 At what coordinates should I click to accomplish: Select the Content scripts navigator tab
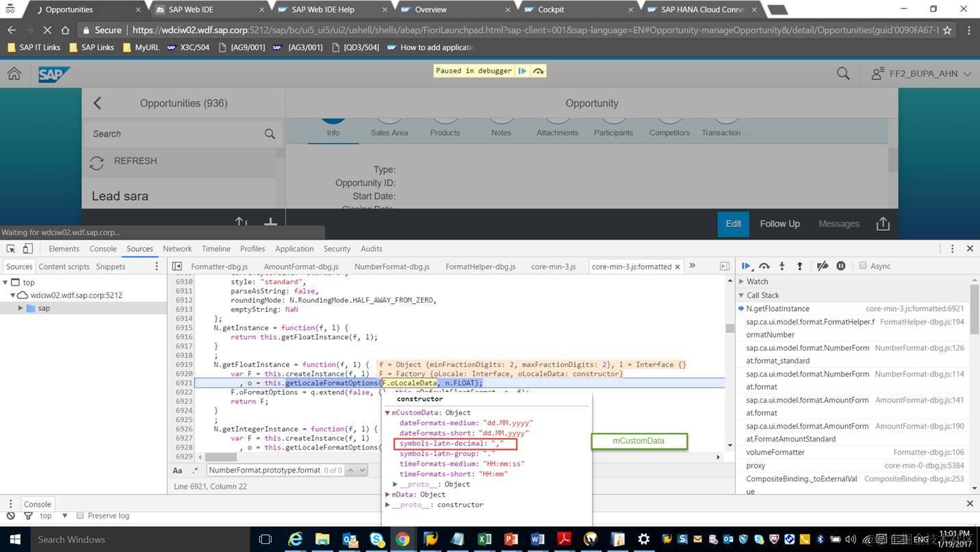(x=64, y=266)
